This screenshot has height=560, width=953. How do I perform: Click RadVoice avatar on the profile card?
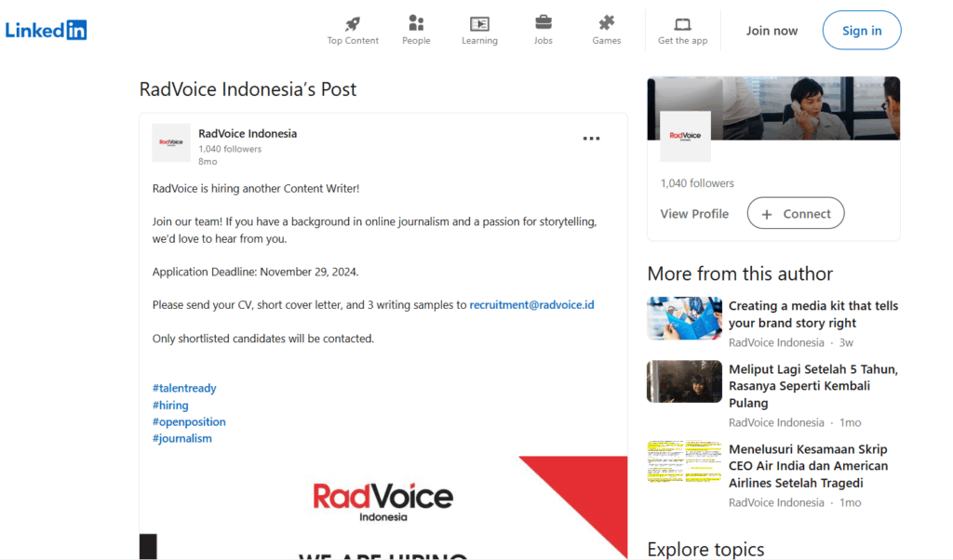pyautogui.click(x=685, y=136)
